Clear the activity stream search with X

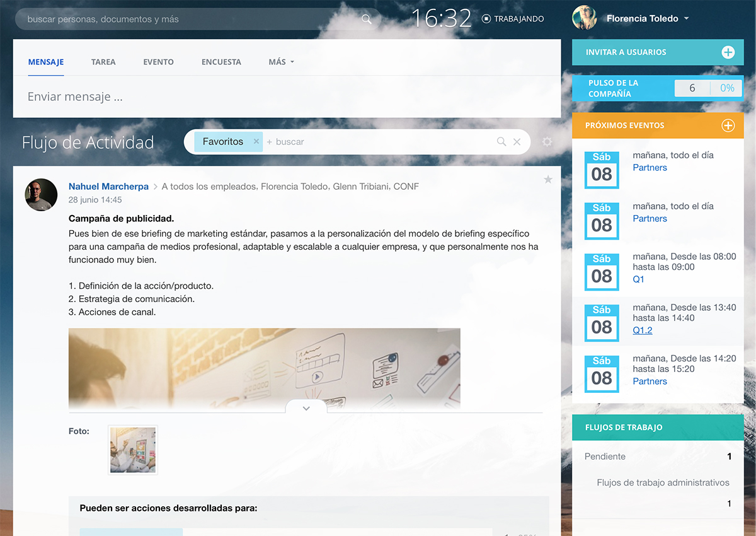517,142
